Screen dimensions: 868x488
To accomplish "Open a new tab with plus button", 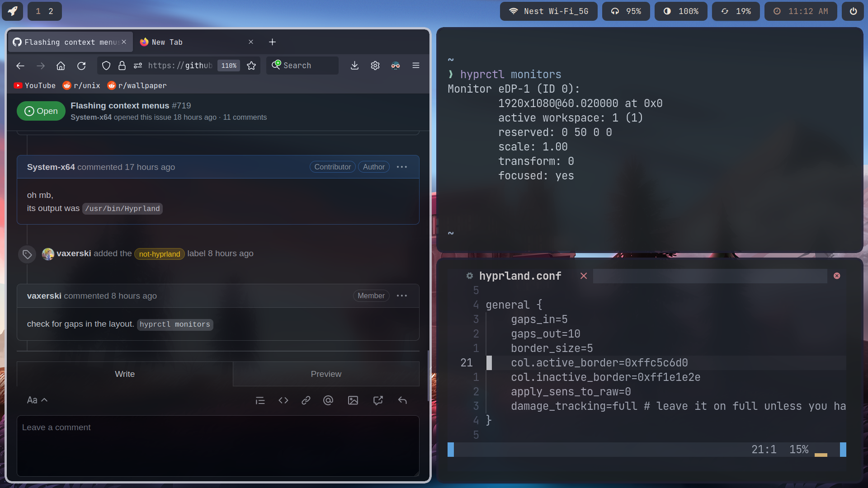I will point(272,42).
